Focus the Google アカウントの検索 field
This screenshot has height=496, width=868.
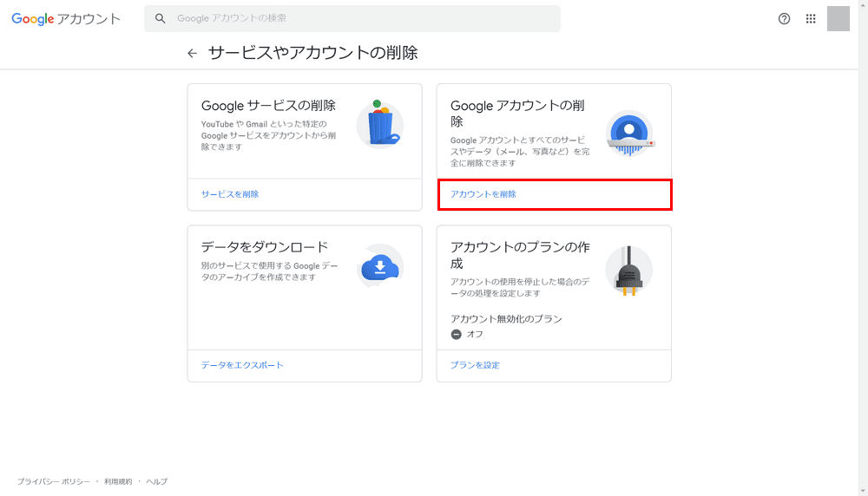click(352, 18)
